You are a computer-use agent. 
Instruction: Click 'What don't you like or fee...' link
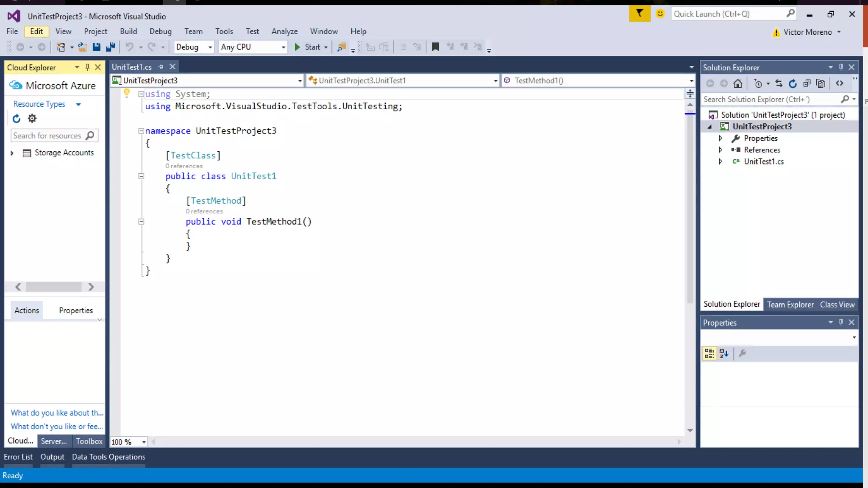(57, 427)
